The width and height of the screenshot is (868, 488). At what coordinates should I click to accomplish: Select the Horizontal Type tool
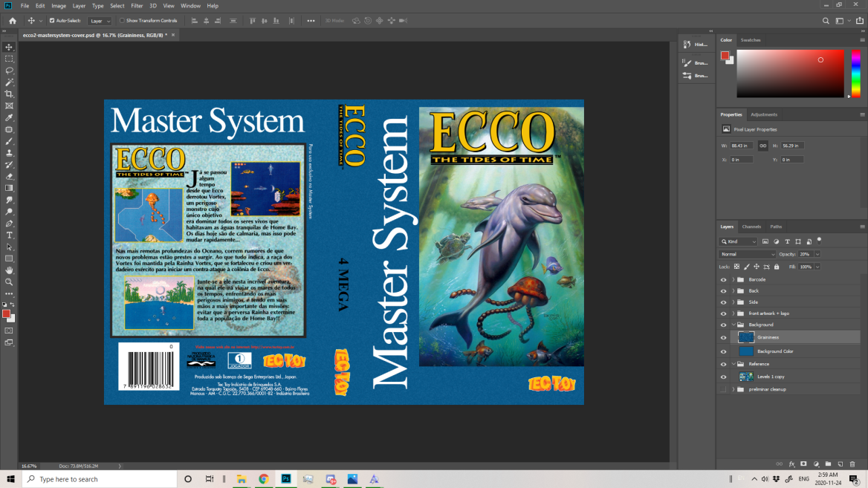coord(10,235)
